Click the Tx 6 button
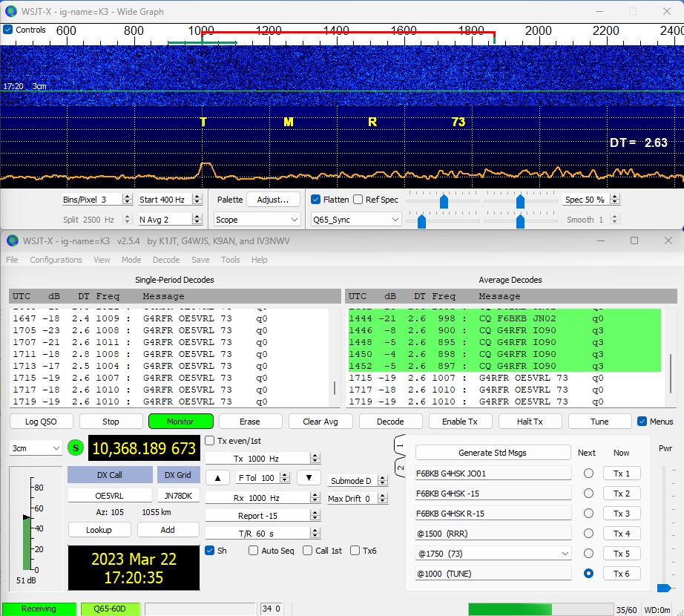The width and height of the screenshot is (684, 616). coord(621,574)
